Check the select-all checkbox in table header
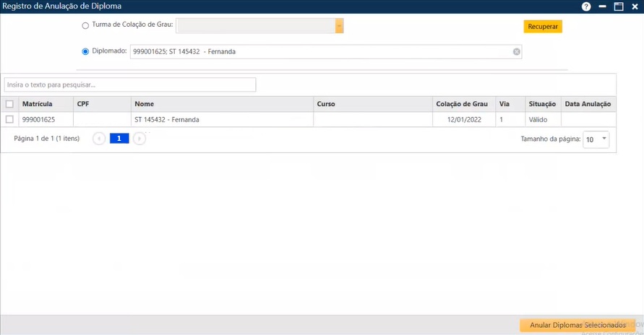Screen dimensions: 644x335 point(9,104)
